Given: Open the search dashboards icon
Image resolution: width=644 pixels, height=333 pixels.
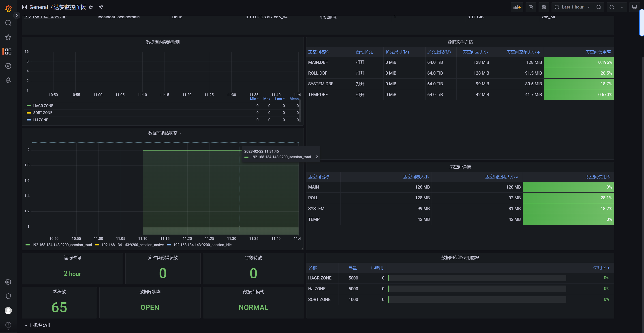Looking at the screenshot, I should 8,23.
